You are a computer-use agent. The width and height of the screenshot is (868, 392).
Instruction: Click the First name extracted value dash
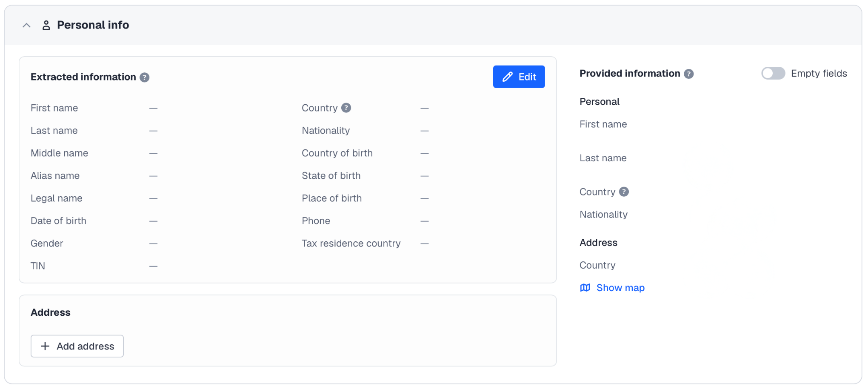[x=154, y=109]
